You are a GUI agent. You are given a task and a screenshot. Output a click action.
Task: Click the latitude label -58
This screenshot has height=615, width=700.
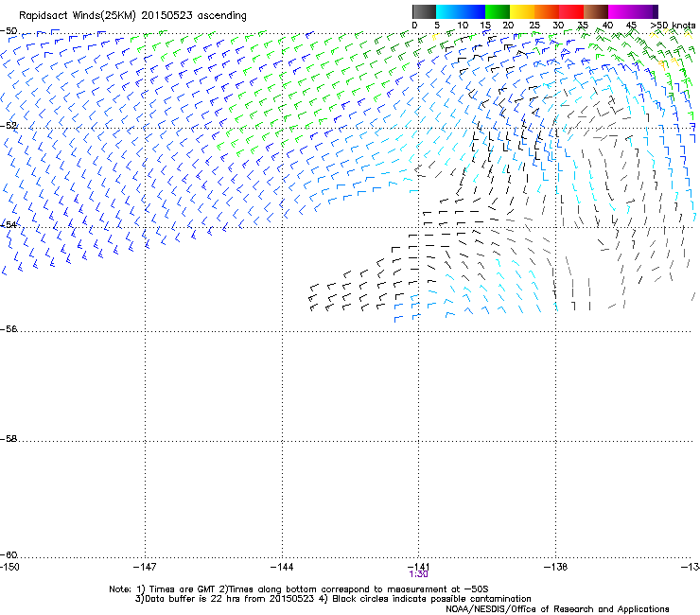pos(9,439)
